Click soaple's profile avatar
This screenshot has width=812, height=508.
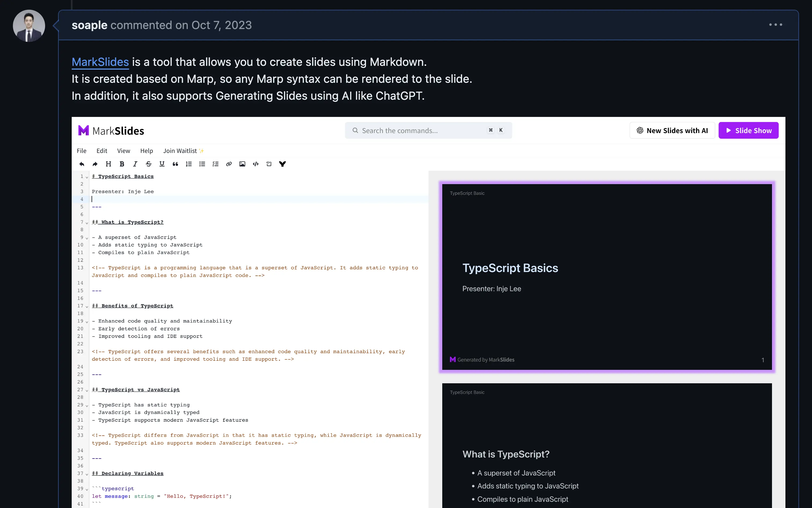pyautogui.click(x=29, y=26)
